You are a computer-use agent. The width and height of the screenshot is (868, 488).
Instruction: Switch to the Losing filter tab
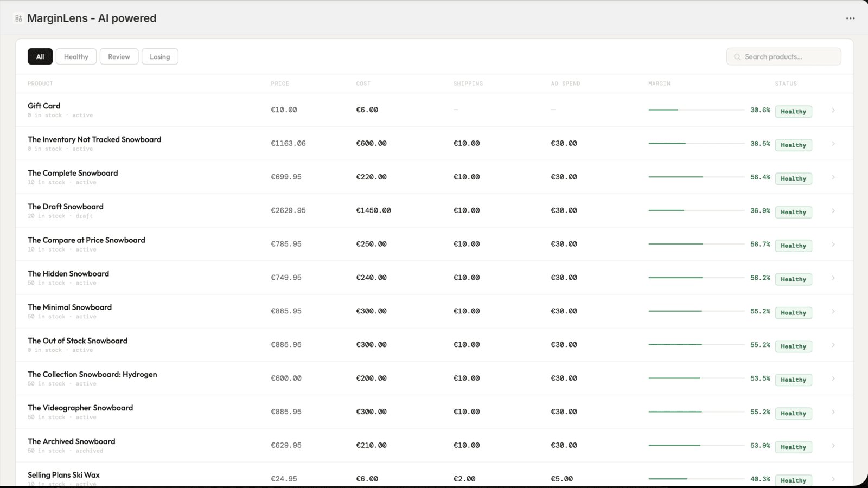159,56
